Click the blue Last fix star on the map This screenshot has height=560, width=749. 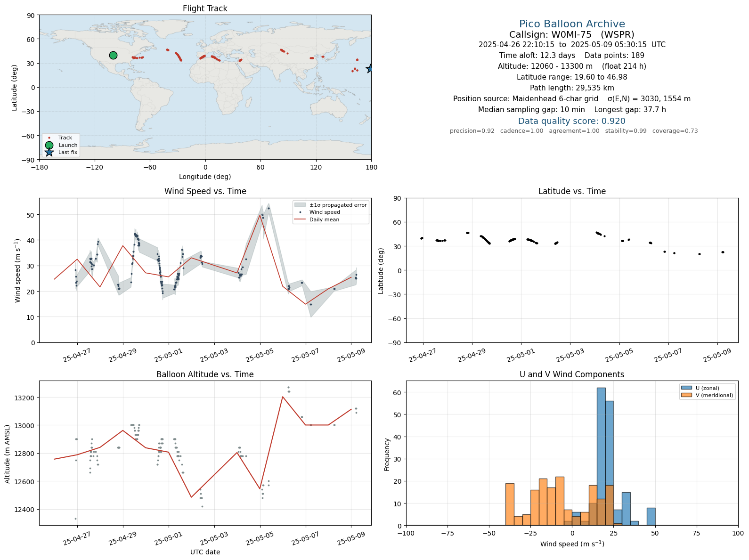tap(370, 69)
